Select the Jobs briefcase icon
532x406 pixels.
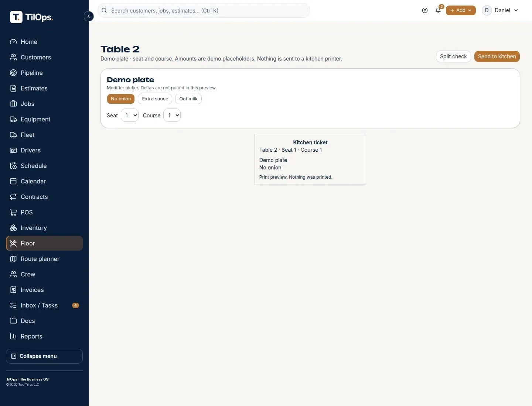click(x=13, y=104)
